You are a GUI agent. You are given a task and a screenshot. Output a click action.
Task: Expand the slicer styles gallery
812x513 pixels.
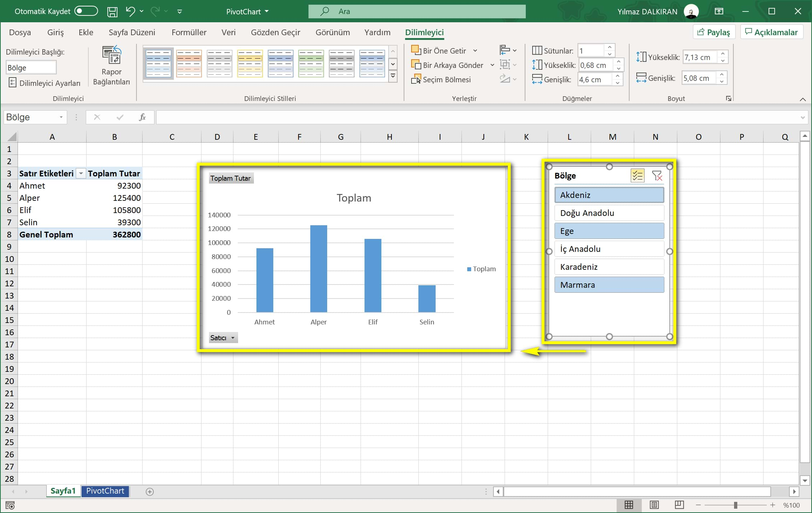(x=393, y=76)
